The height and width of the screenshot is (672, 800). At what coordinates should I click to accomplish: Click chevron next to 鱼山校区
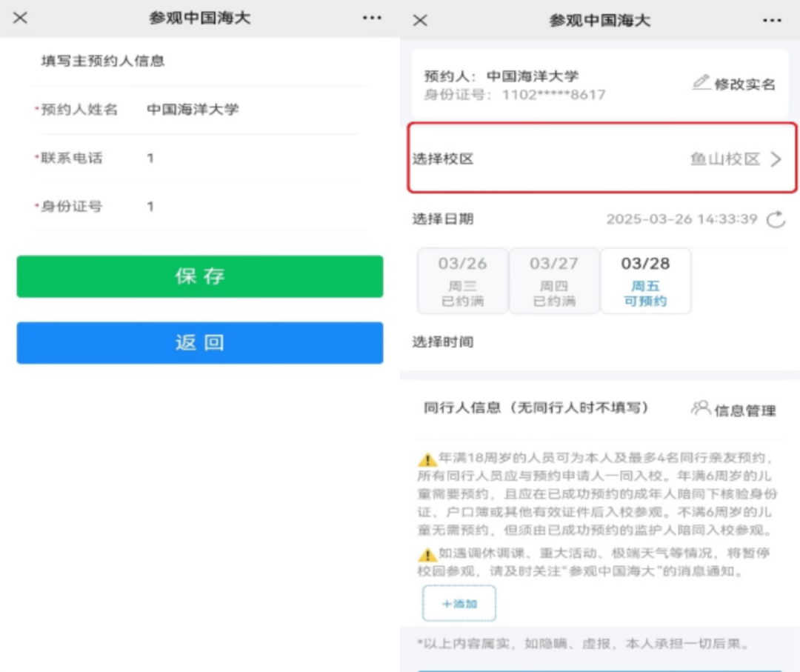coord(776,159)
